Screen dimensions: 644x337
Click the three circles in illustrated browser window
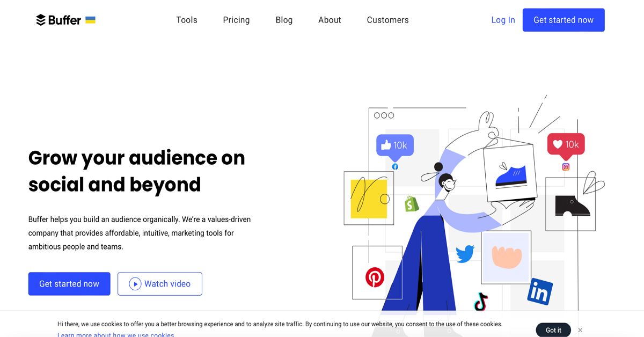point(384,115)
